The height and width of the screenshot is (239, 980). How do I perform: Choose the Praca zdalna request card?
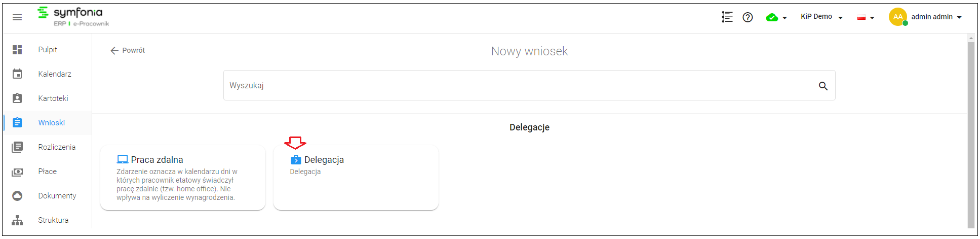click(183, 178)
